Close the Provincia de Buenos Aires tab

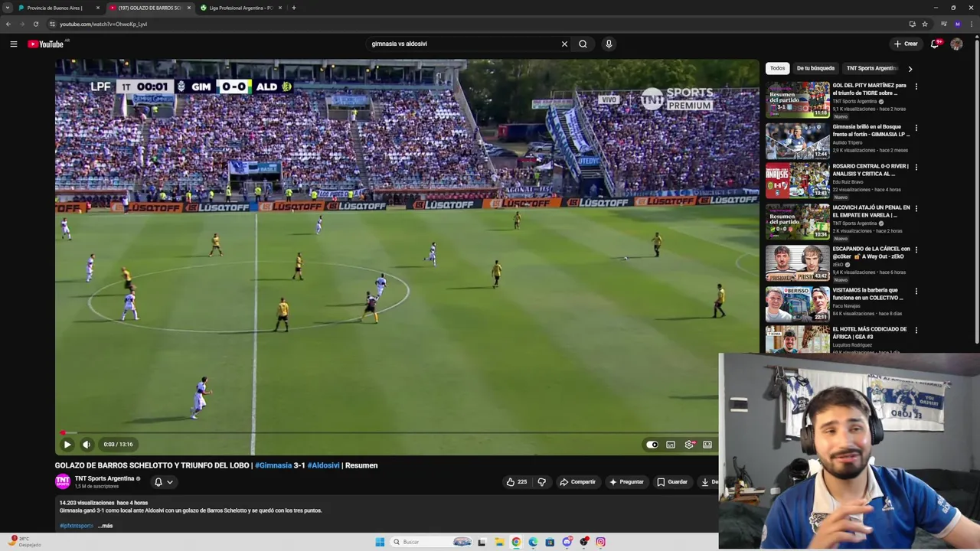click(x=98, y=8)
